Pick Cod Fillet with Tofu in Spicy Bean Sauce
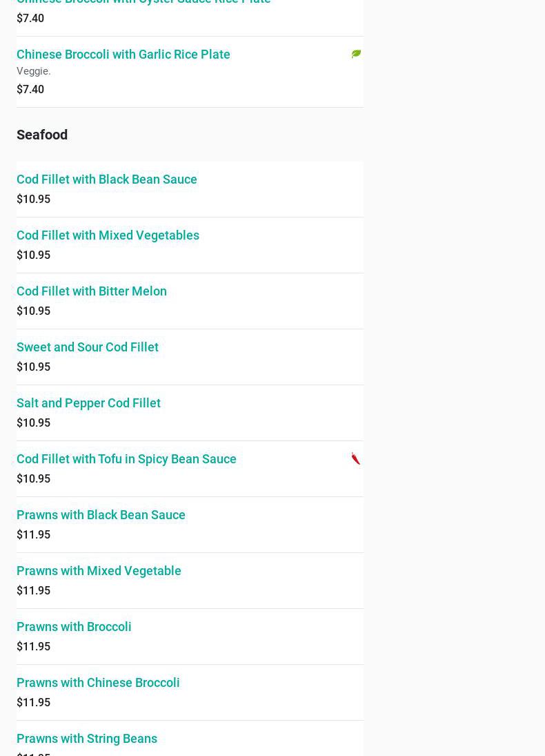 pyautogui.click(x=126, y=459)
